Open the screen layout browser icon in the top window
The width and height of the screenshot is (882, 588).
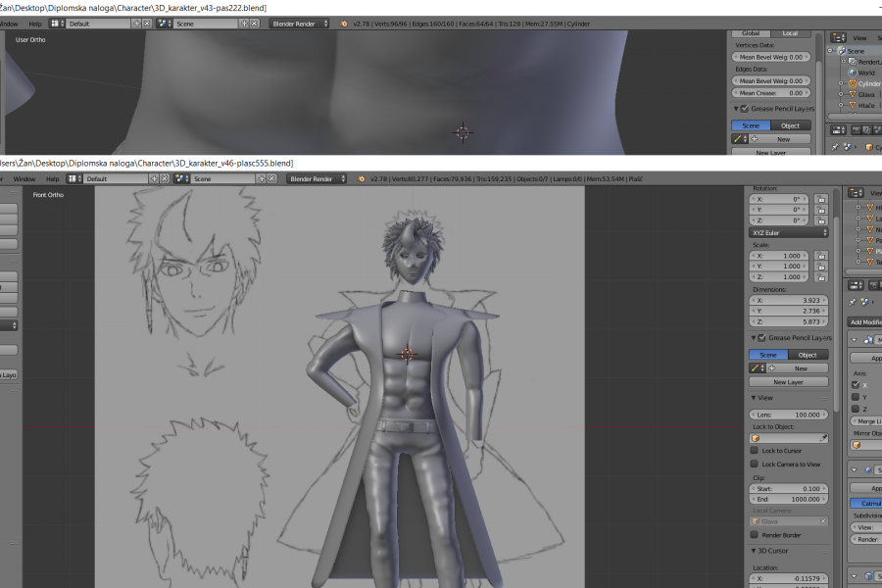click(57, 24)
